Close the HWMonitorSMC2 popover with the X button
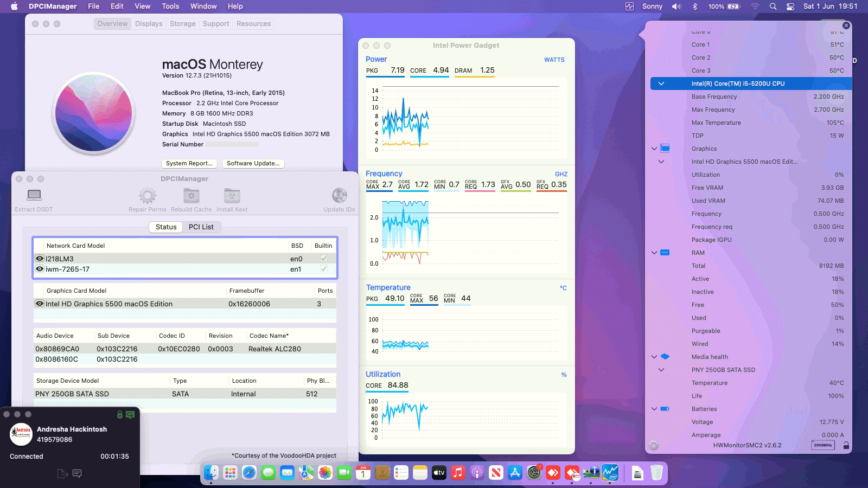This screenshot has width=868, height=488. point(846,25)
